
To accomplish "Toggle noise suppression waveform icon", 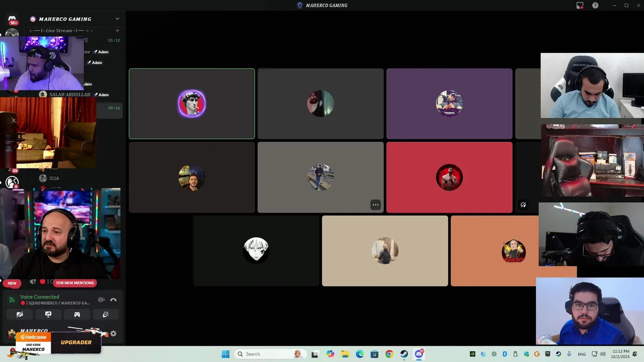I will pyautogui.click(x=101, y=300).
